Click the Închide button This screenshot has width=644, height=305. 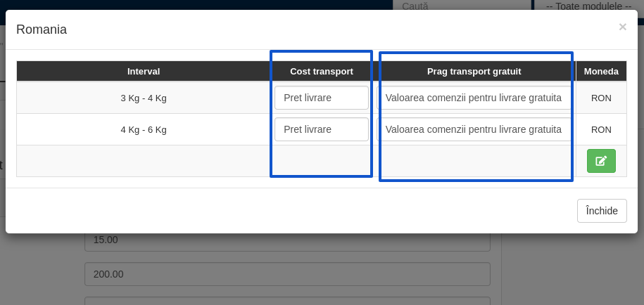(x=602, y=211)
